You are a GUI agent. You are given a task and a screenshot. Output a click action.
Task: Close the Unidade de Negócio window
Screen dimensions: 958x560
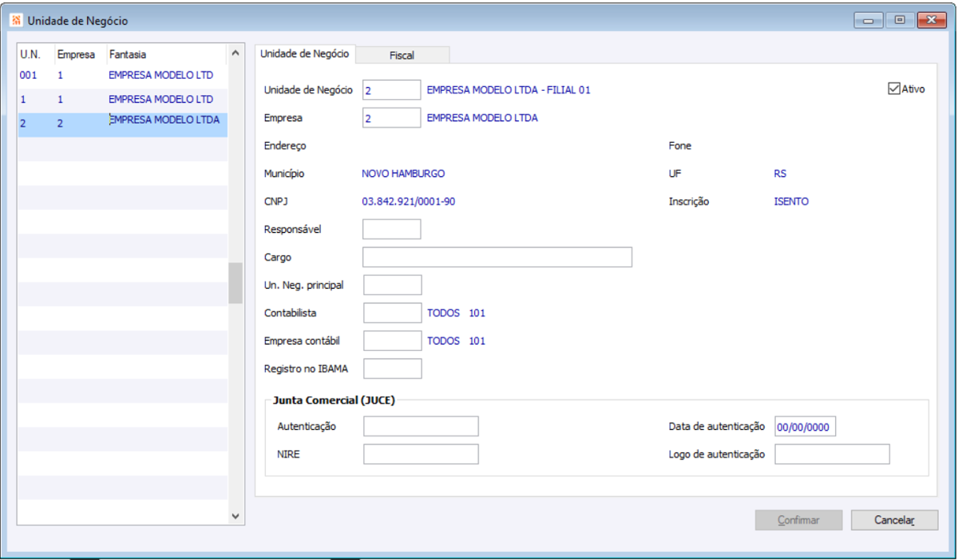(930, 20)
